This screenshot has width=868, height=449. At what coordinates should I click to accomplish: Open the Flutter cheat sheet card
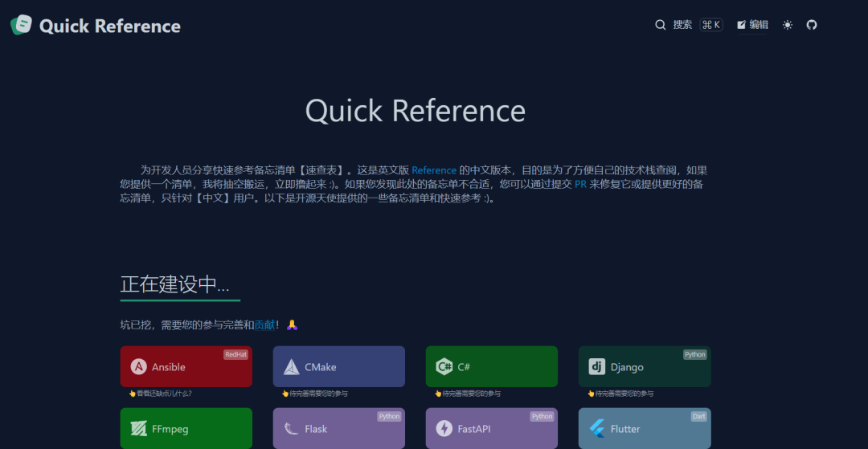(x=645, y=429)
